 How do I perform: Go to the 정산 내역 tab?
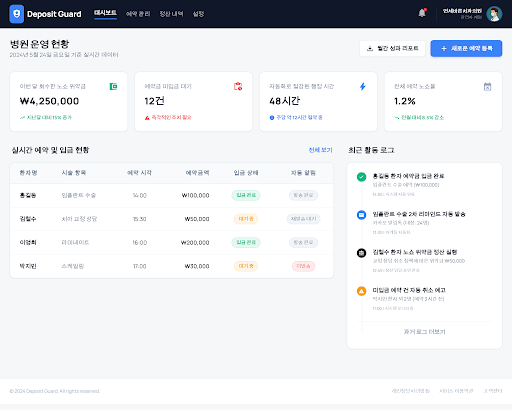pyautogui.click(x=171, y=14)
